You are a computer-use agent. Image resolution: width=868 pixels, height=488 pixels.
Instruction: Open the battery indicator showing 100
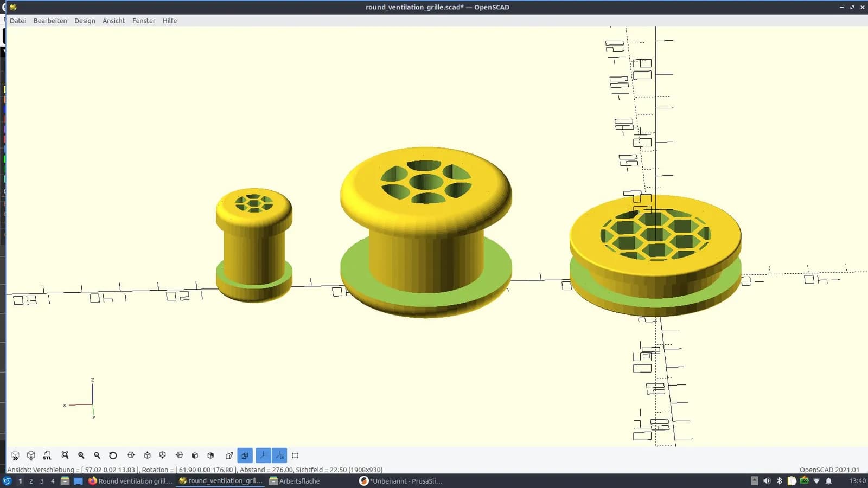(804, 481)
